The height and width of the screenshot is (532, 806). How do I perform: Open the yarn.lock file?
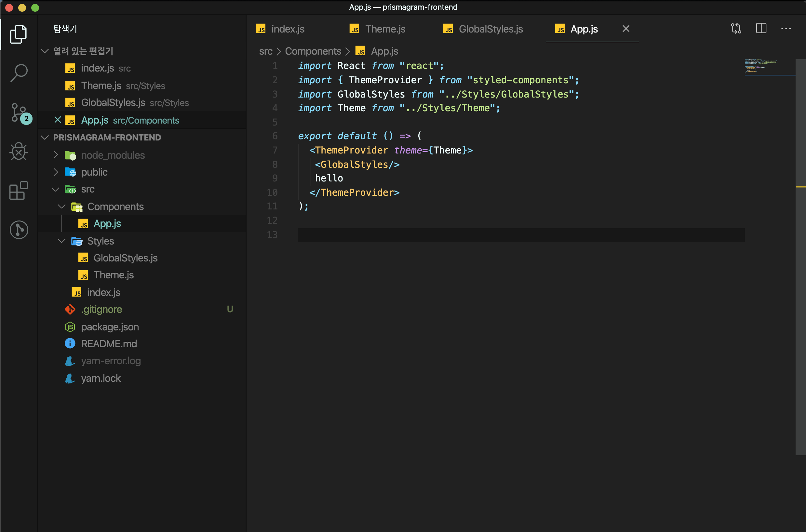point(142,379)
